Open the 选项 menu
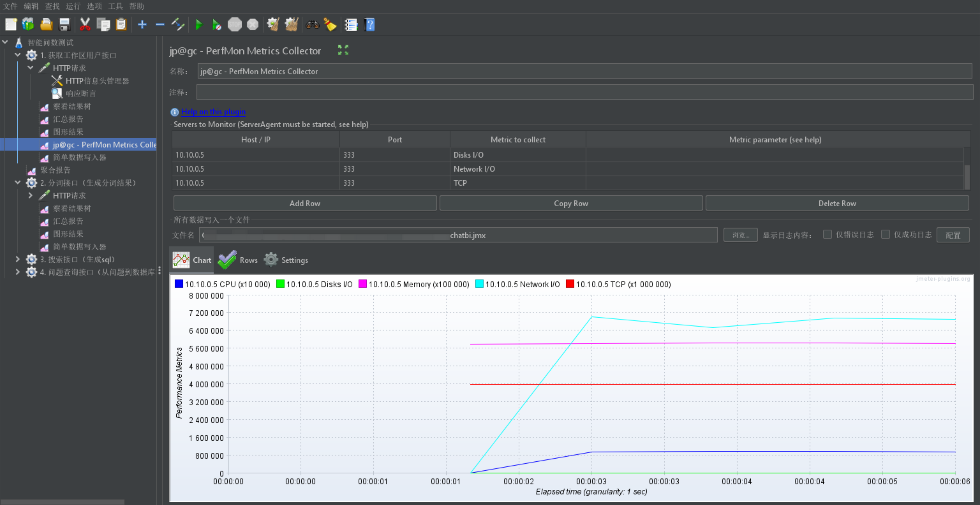Image resolution: width=980 pixels, height=505 pixels. tap(94, 6)
